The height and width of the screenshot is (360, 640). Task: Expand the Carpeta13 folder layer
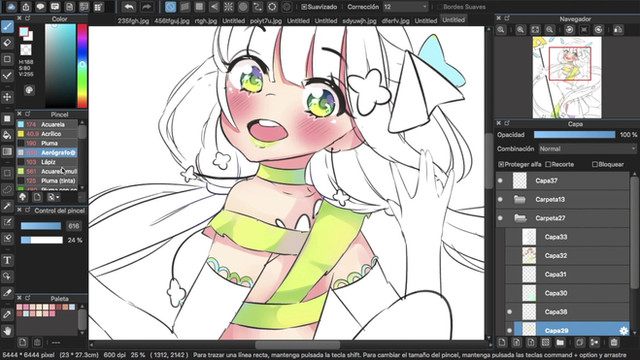pos(520,199)
